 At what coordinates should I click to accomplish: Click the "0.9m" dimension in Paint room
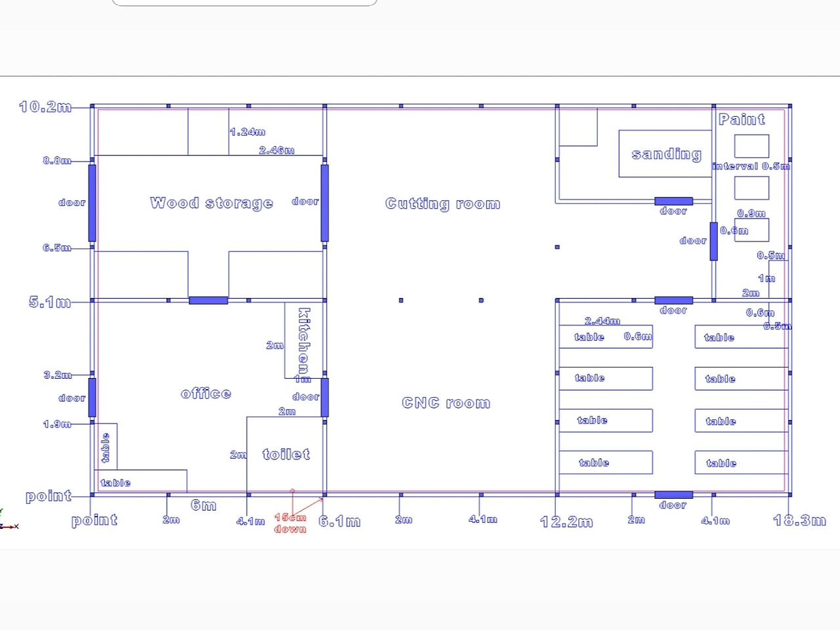(751, 213)
